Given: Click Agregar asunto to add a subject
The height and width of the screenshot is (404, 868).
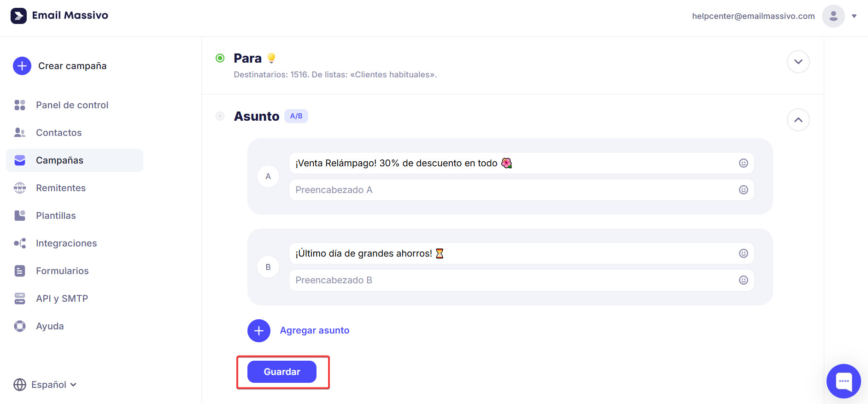Looking at the screenshot, I should pos(315,330).
